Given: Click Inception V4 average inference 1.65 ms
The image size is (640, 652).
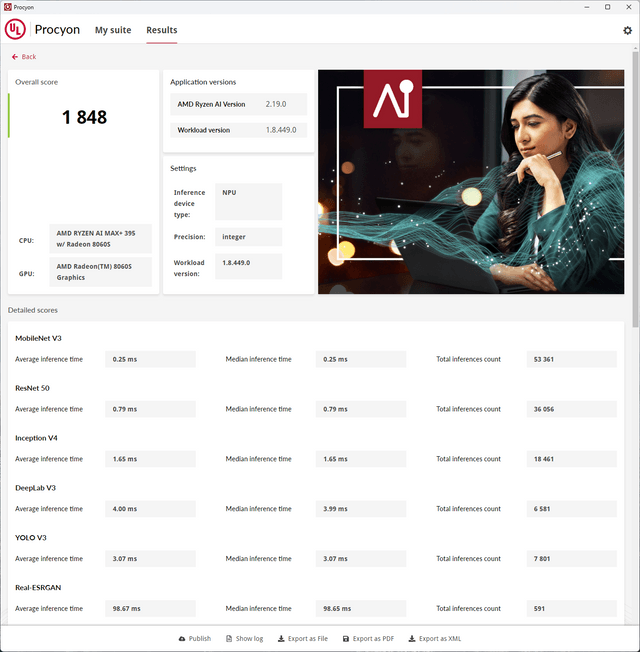Looking at the screenshot, I should pyautogui.click(x=150, y=459).
